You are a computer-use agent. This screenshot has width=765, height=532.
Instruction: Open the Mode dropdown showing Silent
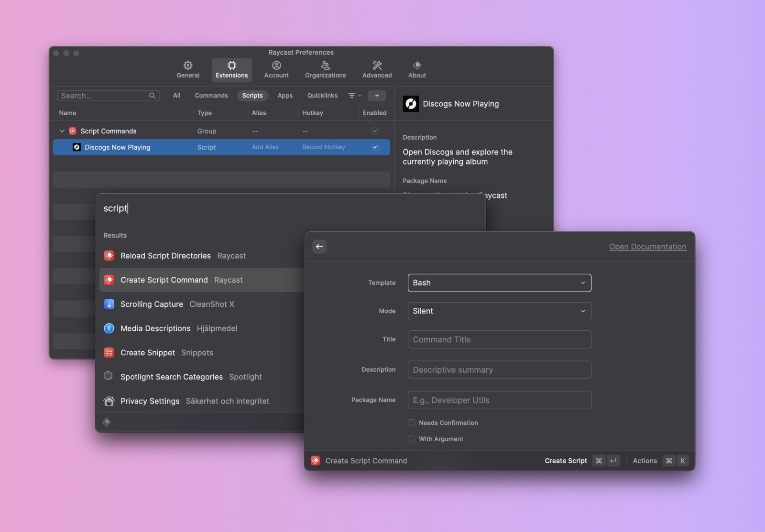pyautogui.click(x=499, y=311)
